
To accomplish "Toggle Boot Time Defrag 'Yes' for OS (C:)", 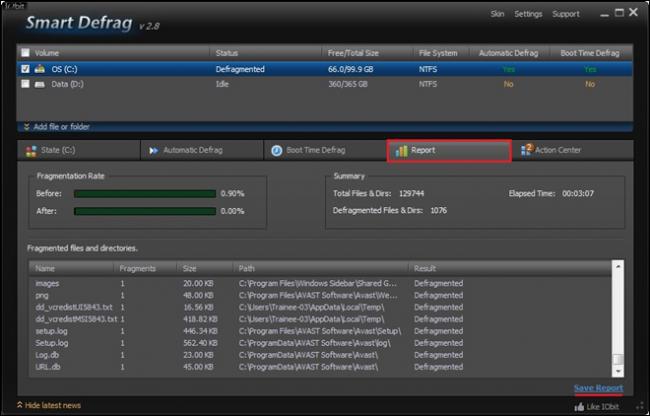I will click(x=590, y=69).
